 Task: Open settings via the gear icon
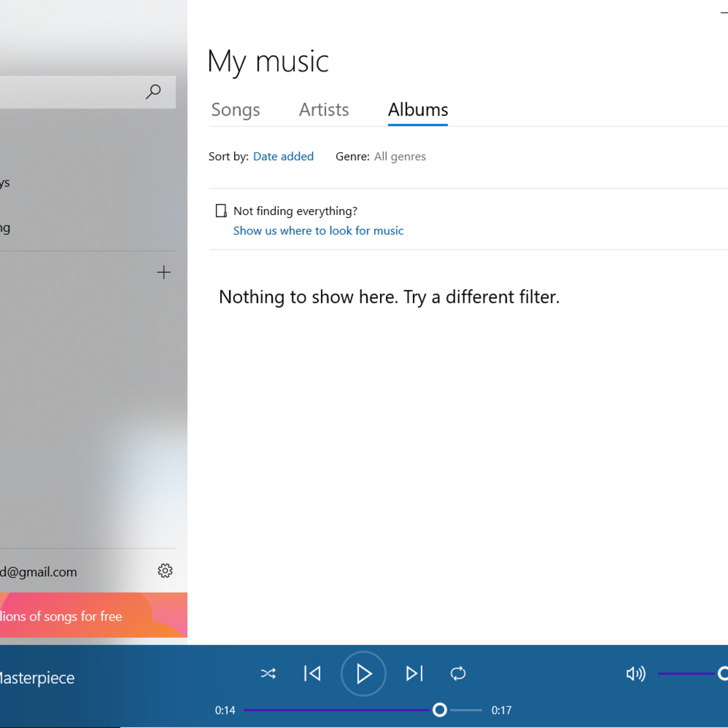point(165,571)
